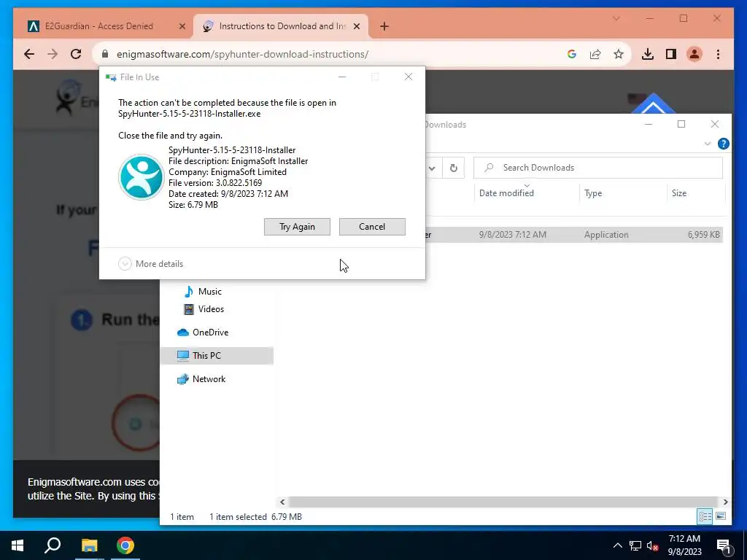Image resolution: width=747 pixels, height=560 pixels.
Task: Select This PC in navigation pane
Action: (217, 356)
